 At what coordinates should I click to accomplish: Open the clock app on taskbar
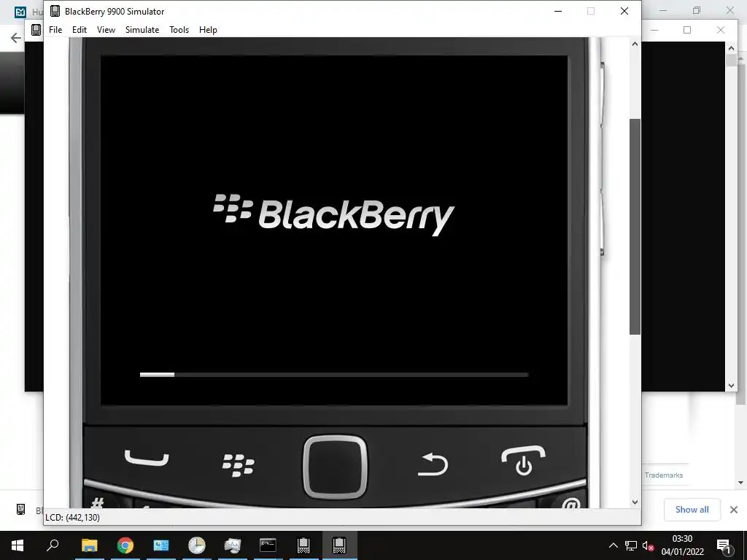click(x=196, y=545)
